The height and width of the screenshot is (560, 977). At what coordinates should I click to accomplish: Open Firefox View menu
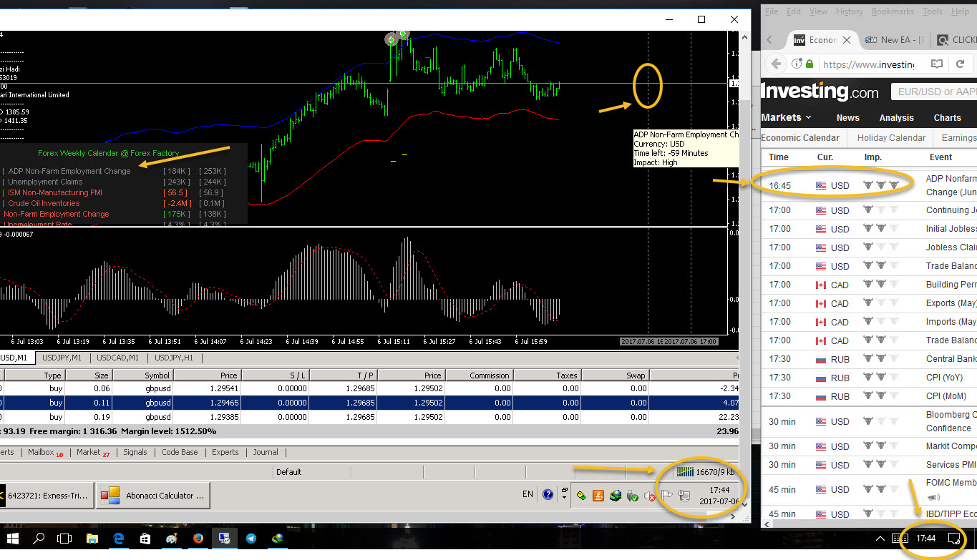[x=818, y=11]
